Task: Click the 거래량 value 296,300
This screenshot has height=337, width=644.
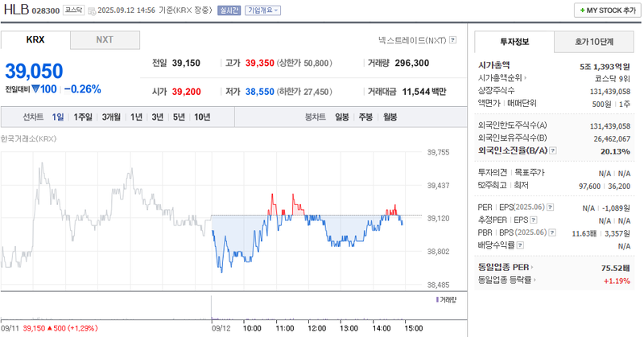Action: click(x=412, y=64)
